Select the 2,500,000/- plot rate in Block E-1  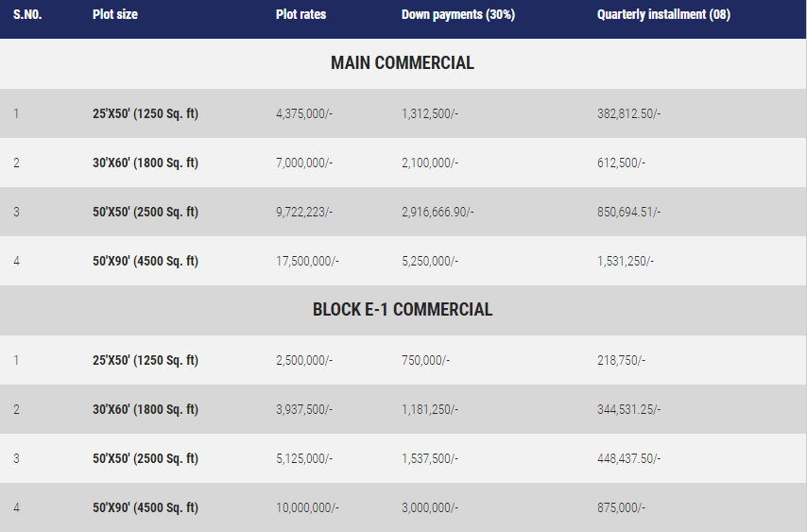click(x=304, y=360)
